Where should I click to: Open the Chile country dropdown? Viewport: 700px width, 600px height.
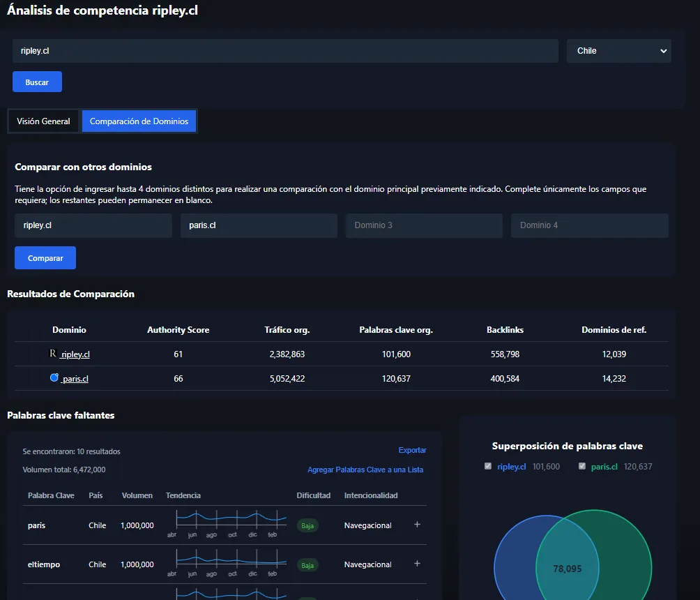click(x=619, y=51)
